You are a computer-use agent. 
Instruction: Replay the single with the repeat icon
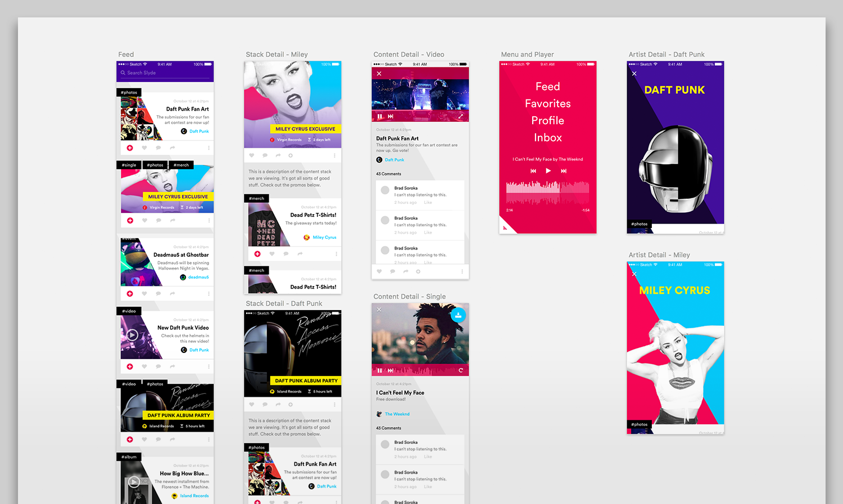[x=461, y=370]
